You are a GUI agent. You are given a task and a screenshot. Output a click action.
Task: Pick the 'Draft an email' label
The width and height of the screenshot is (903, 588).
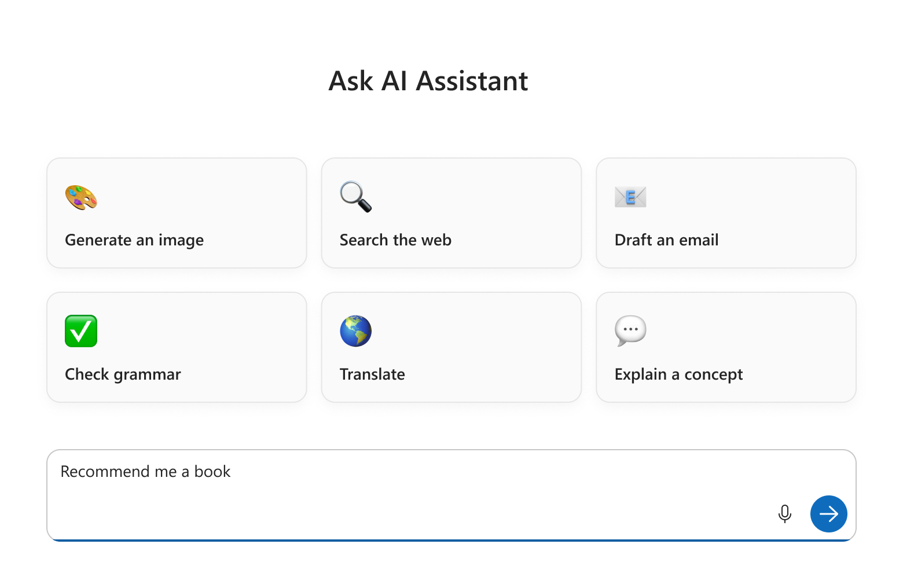pyautogui.click(x=666, y=240)
